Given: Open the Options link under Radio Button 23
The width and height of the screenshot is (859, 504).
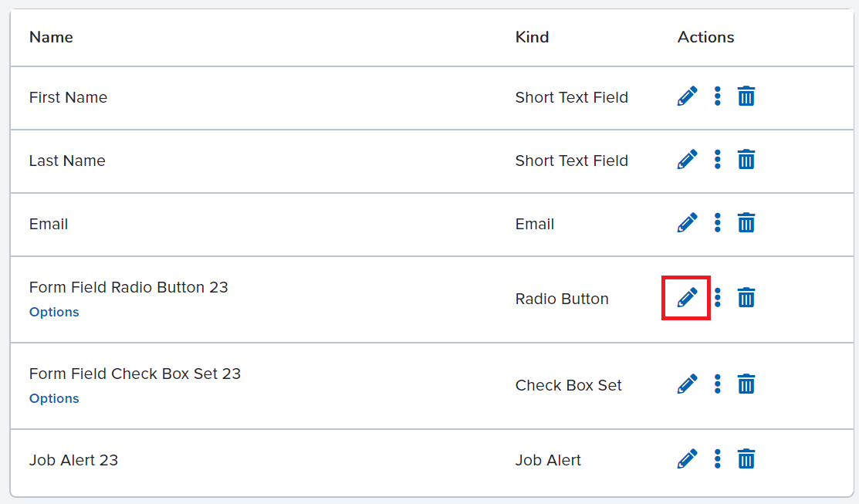Looking at the screenshot, I should click(54, 312).
